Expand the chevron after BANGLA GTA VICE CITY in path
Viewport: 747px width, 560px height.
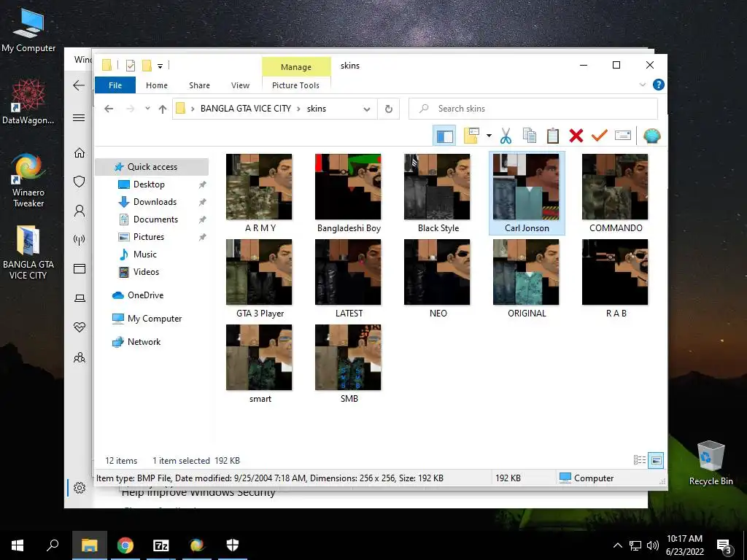(298, 109)
